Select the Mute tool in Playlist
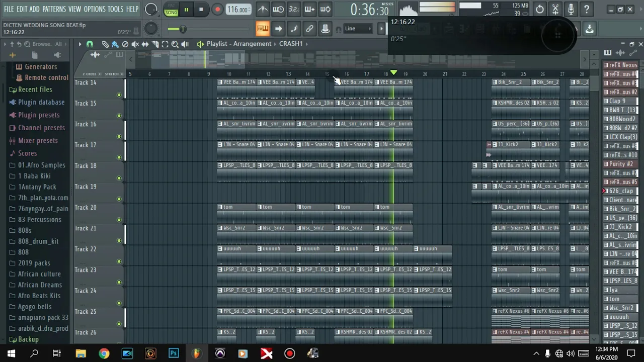This screenshot has width=644, height=362. point(135,44)
